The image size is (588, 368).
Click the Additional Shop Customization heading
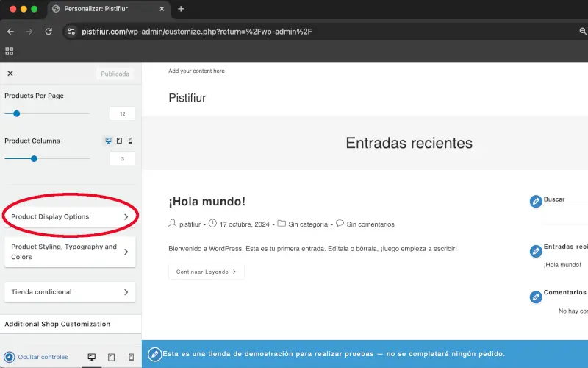pos(57,324)
